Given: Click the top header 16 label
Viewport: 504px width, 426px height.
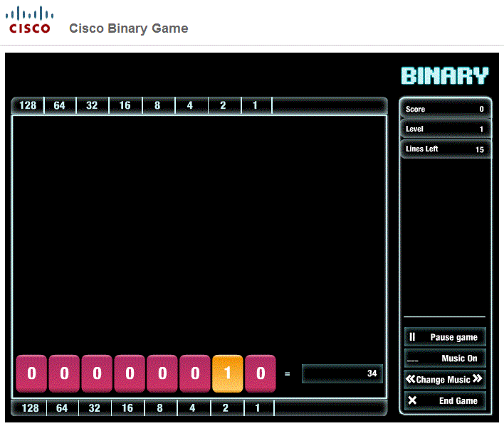Looking at the screenshot, I should pos(125,105).
